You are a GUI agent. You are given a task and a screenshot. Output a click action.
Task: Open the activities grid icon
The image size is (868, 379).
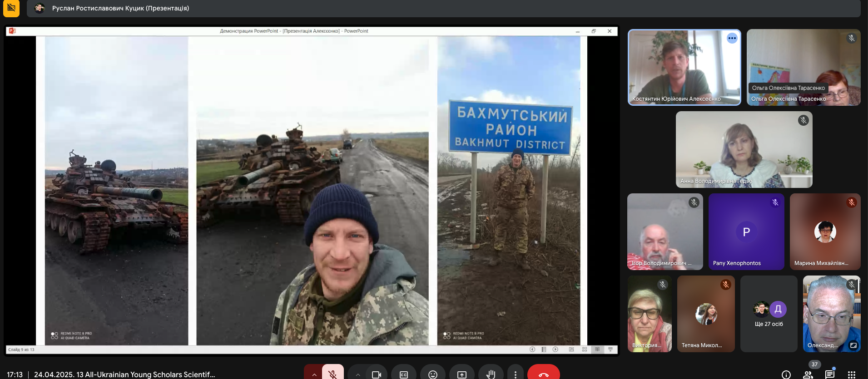851,374
